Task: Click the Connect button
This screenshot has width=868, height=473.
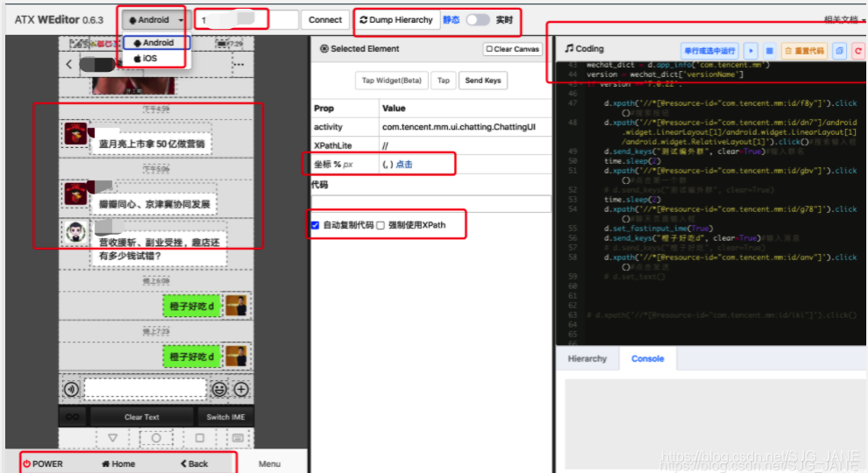Action: [325, 20]
